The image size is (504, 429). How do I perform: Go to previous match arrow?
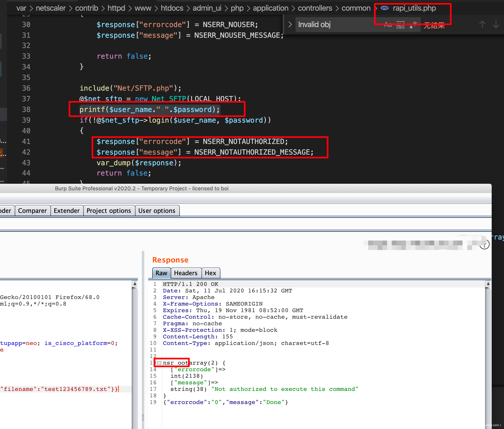point(482,25)
